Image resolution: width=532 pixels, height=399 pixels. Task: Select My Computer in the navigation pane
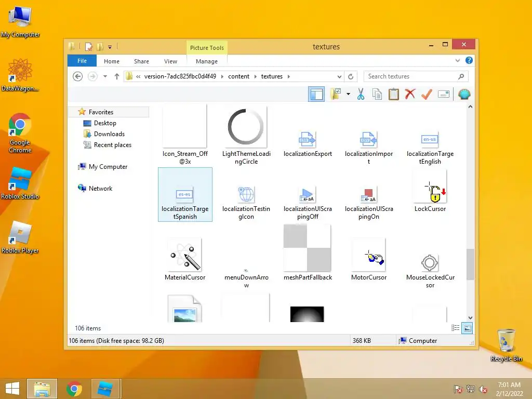108,167
